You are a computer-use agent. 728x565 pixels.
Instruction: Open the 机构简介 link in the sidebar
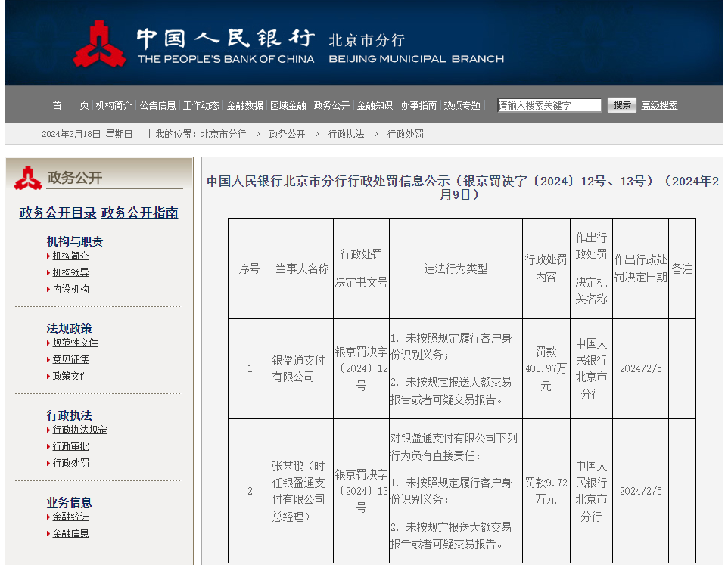(x=70, y=256)
